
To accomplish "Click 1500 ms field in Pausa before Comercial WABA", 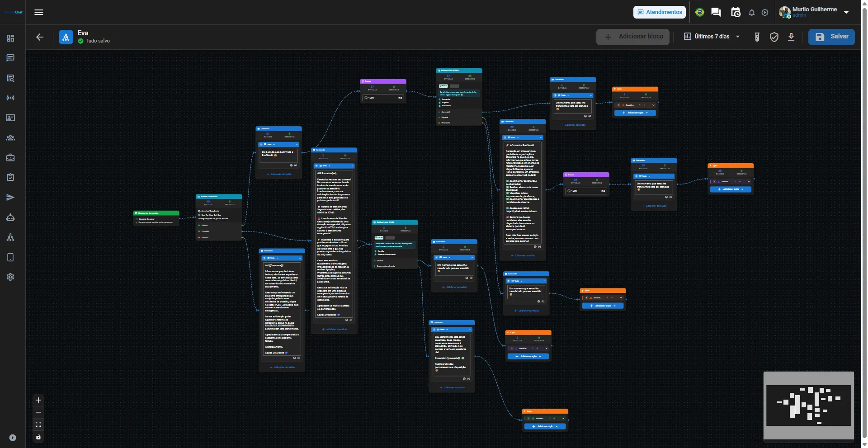I will (383, 98).
